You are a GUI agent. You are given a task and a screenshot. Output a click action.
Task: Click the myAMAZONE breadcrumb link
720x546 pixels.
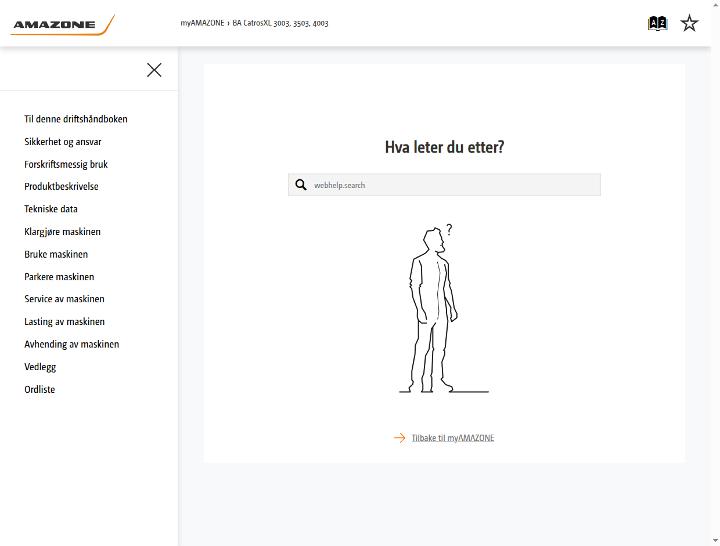pos(202,23)
